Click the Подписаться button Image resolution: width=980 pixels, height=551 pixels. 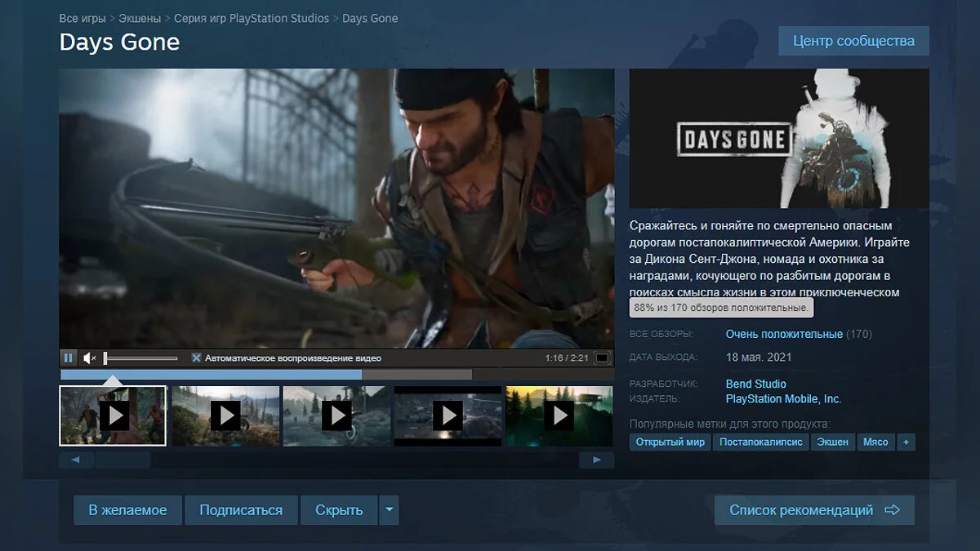pyautogui.click(x=241, y=510)
